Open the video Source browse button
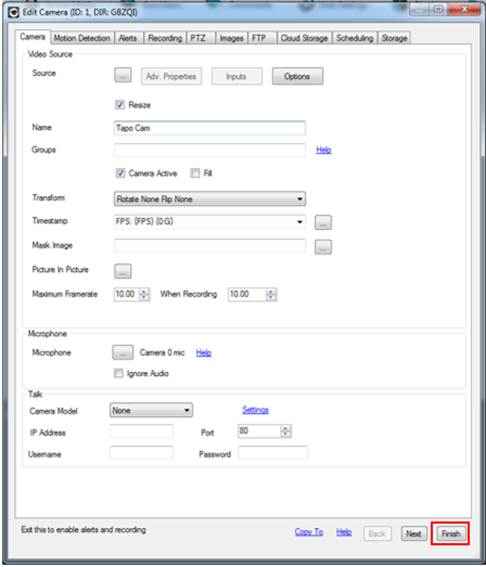 coord(123,76)
